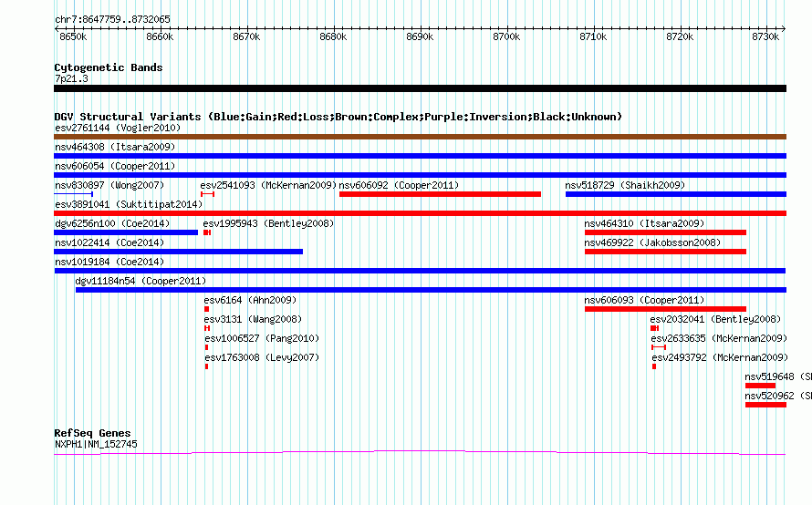
Task: Select the dgv11184n54 (Cooper2011) label
Action: [x=141, y=281]
